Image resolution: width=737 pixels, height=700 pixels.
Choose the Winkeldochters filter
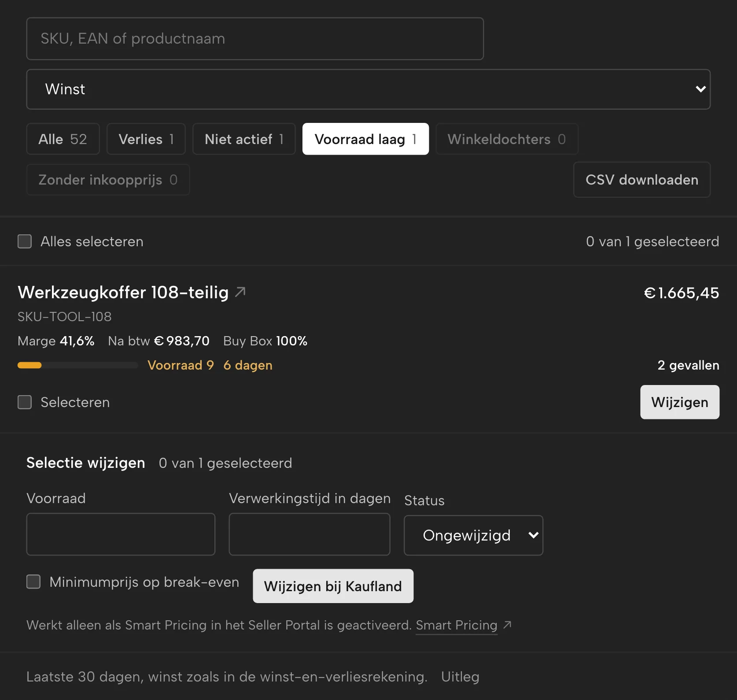click(507, 139)
